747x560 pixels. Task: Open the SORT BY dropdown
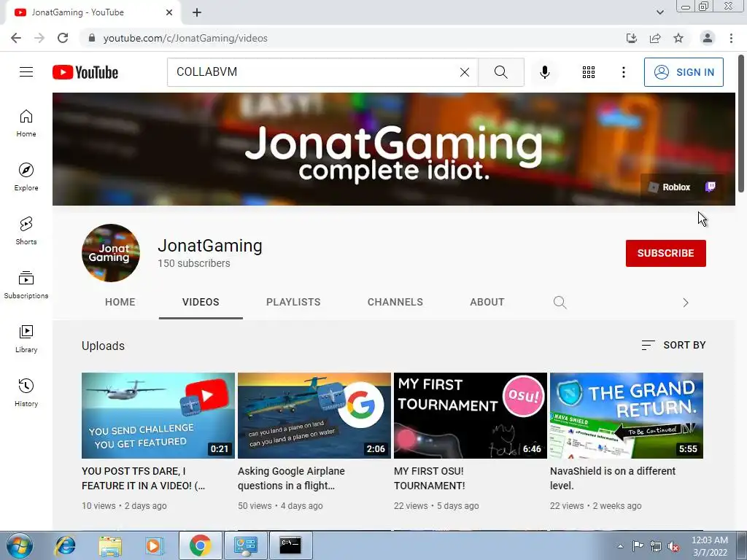tap(673, 345)
